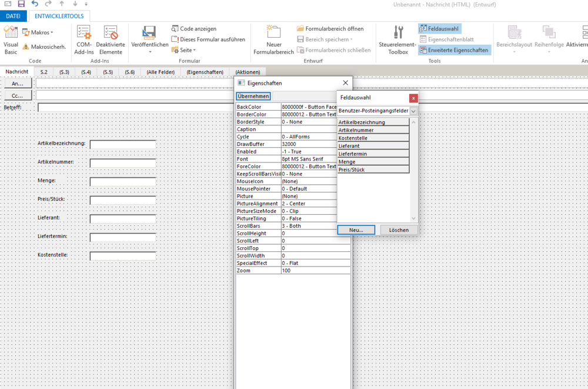Expand the Makros dropdown
This screenshot has height=389, width=588.
(38, 32)
